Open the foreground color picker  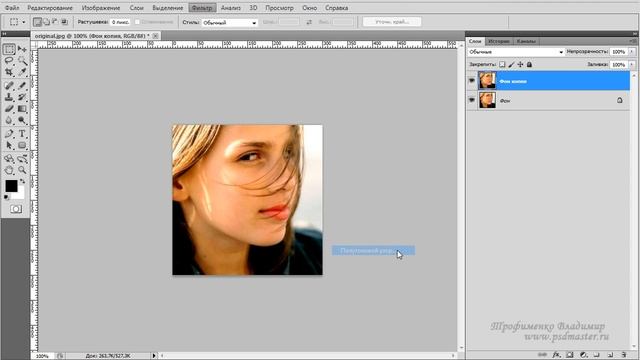11,186
